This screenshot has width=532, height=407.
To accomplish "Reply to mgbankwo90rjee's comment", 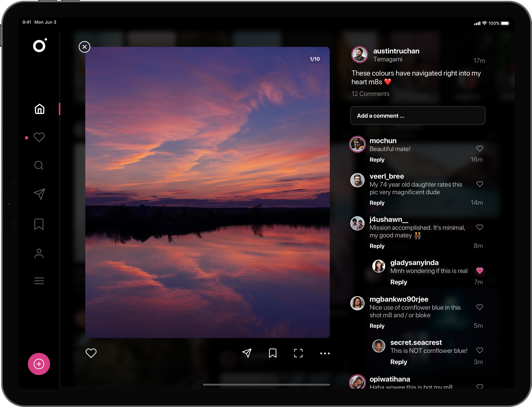I will click(377, 326).
